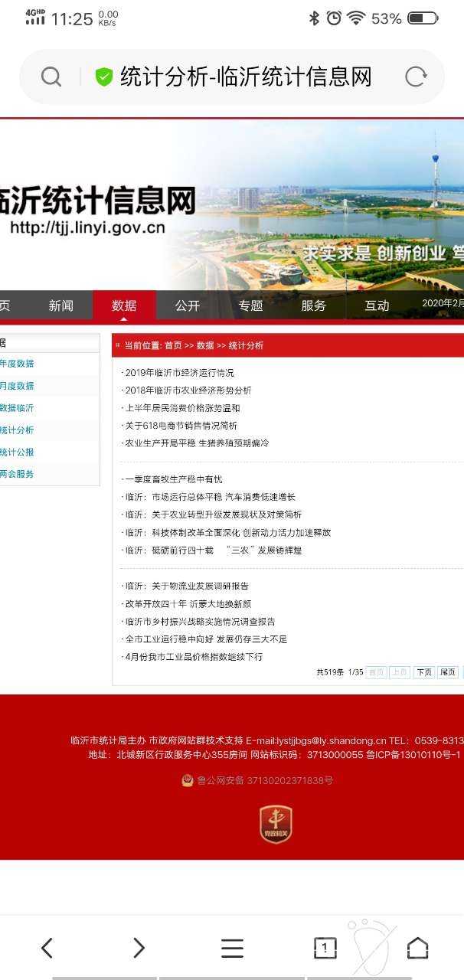The image size is (464, 980).
Task: Go to next page with 下页
Action: pos(423,672)
